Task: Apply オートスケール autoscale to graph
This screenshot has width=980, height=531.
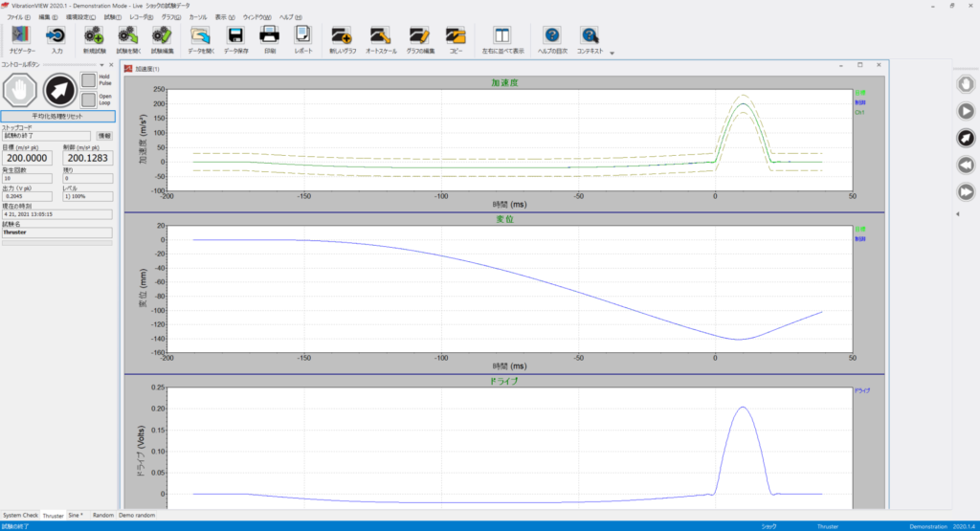Action: (381, 40)
